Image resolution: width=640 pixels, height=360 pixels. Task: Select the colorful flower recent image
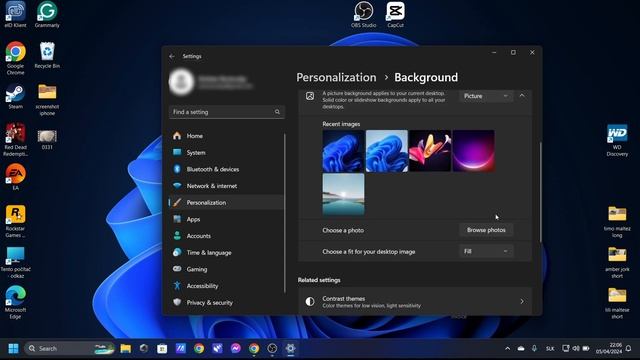430,151
